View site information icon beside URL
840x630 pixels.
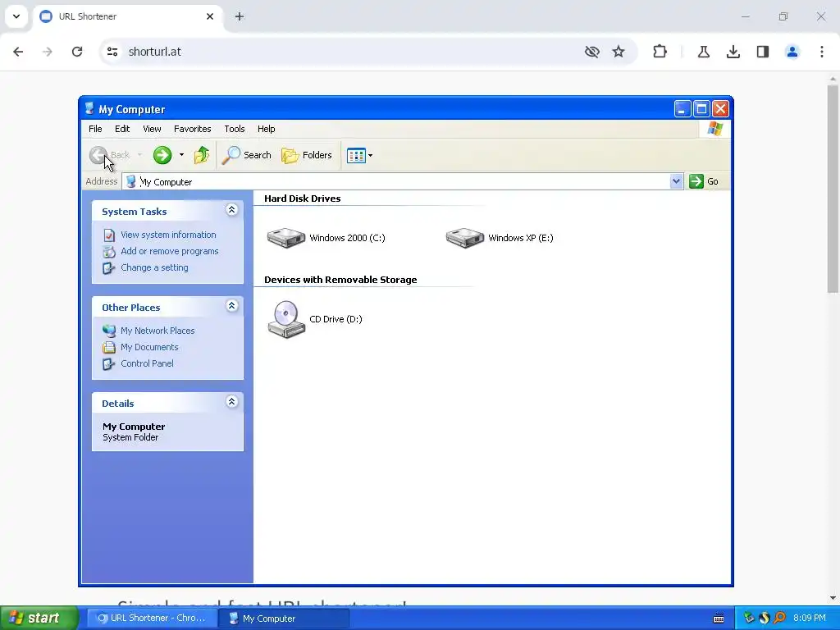[x=112, y=52]
